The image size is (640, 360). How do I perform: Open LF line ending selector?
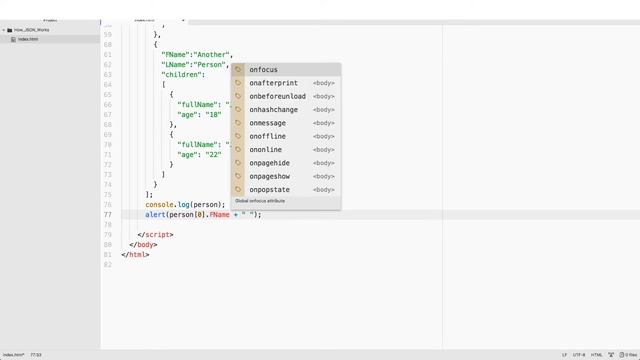(x=564, y=355)
